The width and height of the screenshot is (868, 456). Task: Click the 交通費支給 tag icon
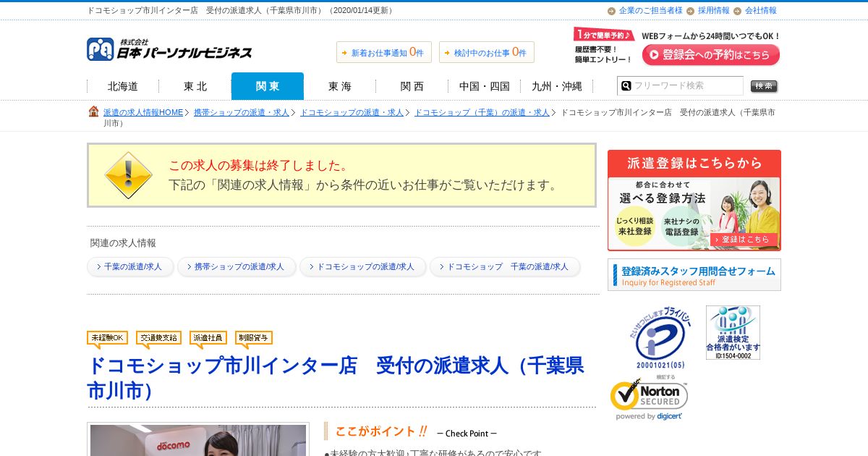(158, 339)
